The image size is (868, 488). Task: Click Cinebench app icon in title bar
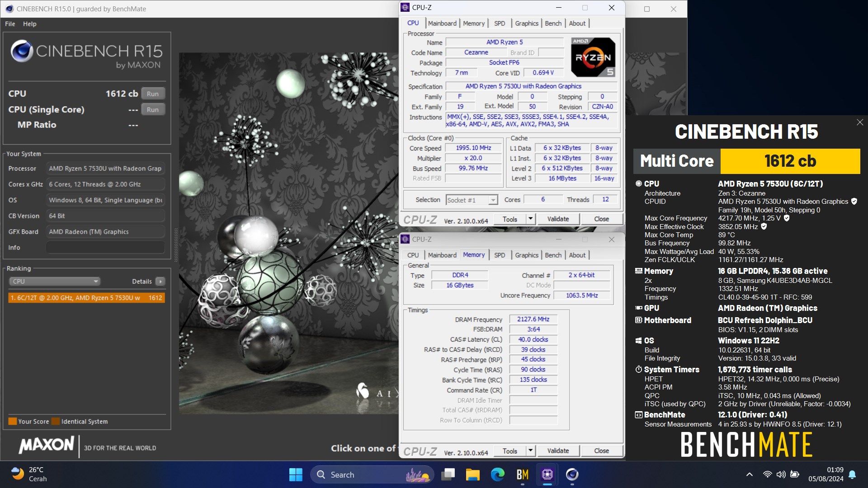point(9,9)
